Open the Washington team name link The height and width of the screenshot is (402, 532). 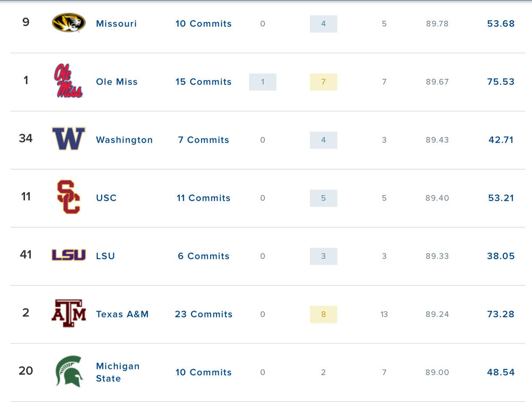click(124, 140)
